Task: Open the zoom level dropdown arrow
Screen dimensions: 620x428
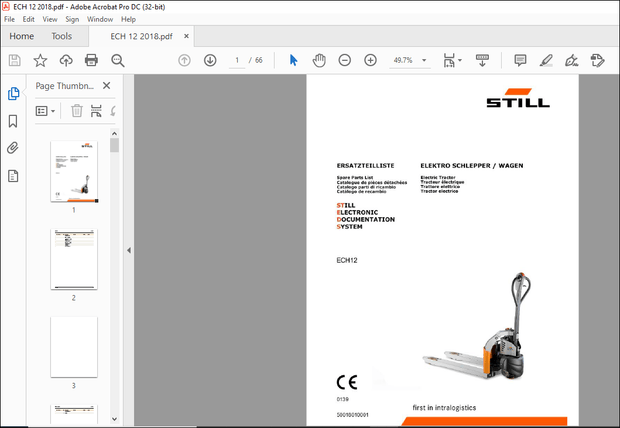Action: click(424, 60)
